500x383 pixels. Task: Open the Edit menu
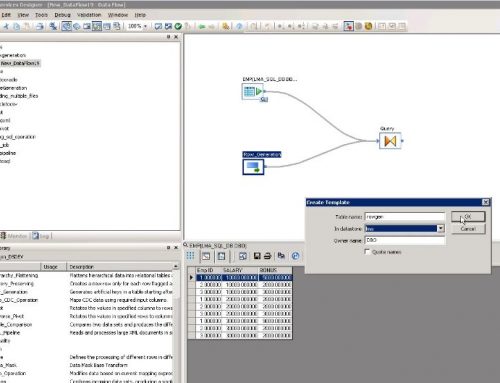pos(6,15)
